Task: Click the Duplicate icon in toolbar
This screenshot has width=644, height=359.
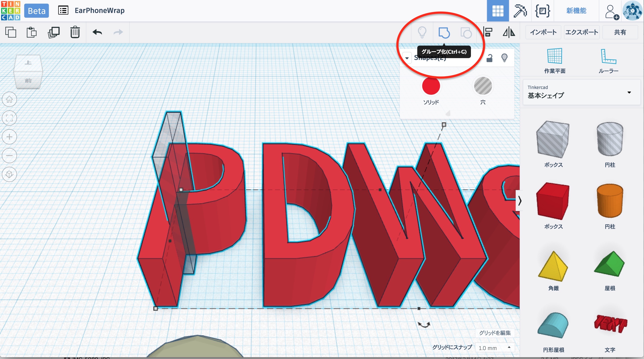Action: pyautogui.click(x=53, y=32)
